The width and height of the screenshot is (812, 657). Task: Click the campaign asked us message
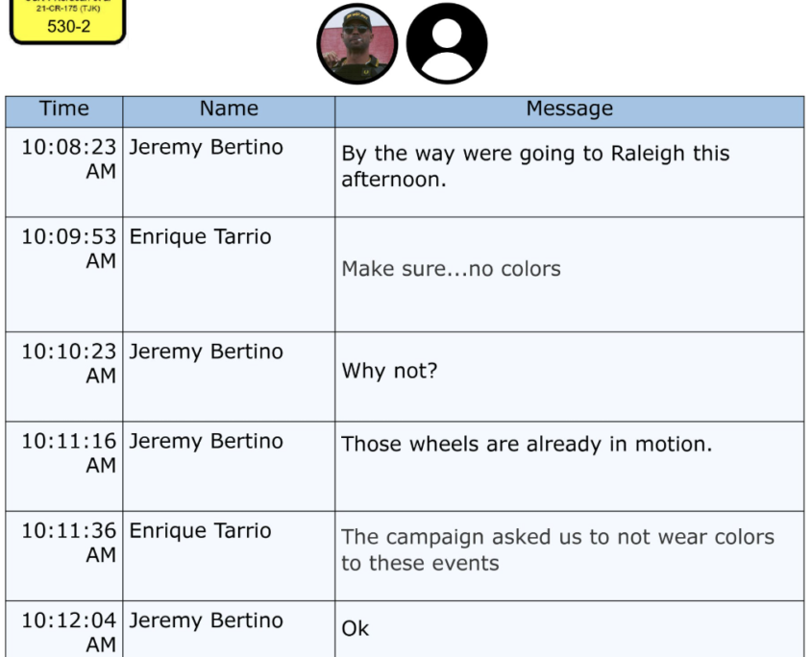point(557,549)
